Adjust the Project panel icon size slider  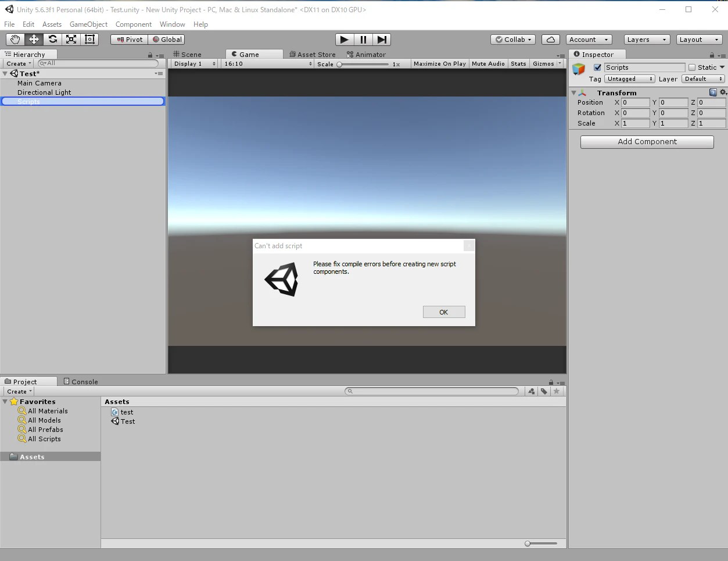(x=541, y=544)
